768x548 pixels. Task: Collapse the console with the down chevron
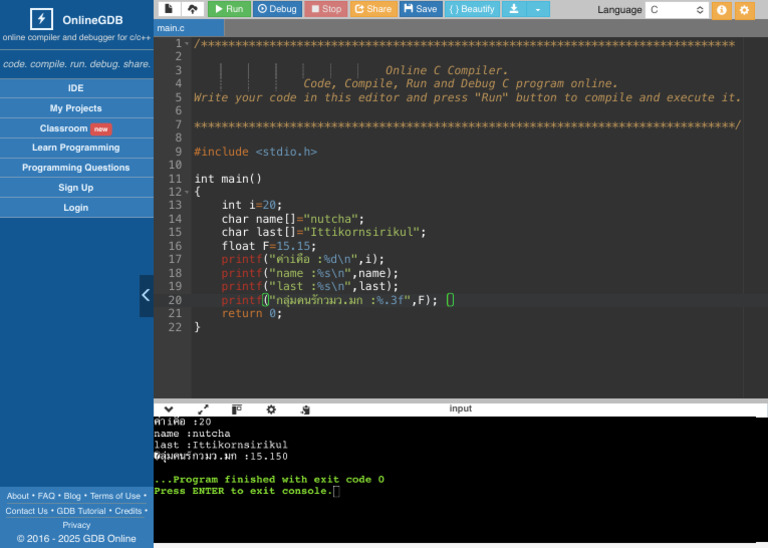tap(168, 409)
